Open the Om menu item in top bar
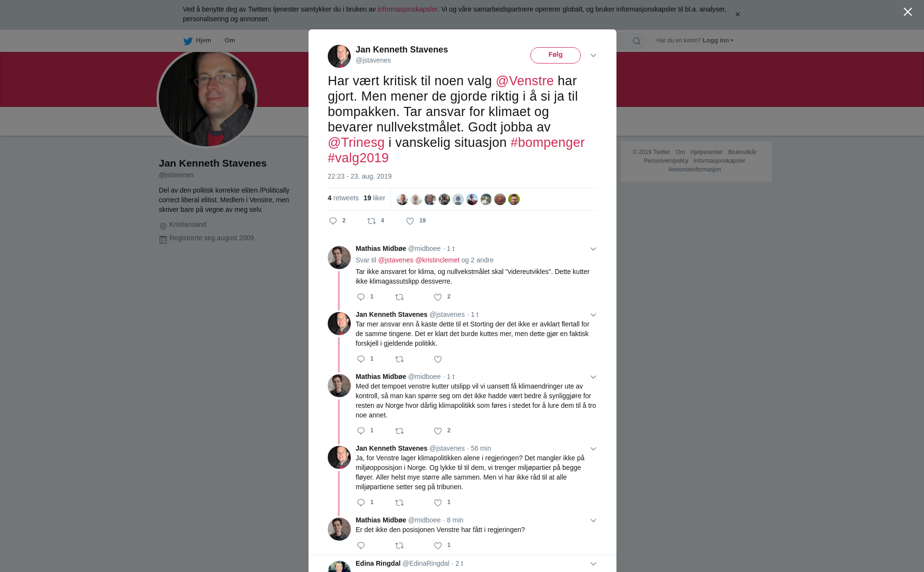 click(x=230, y=40)
